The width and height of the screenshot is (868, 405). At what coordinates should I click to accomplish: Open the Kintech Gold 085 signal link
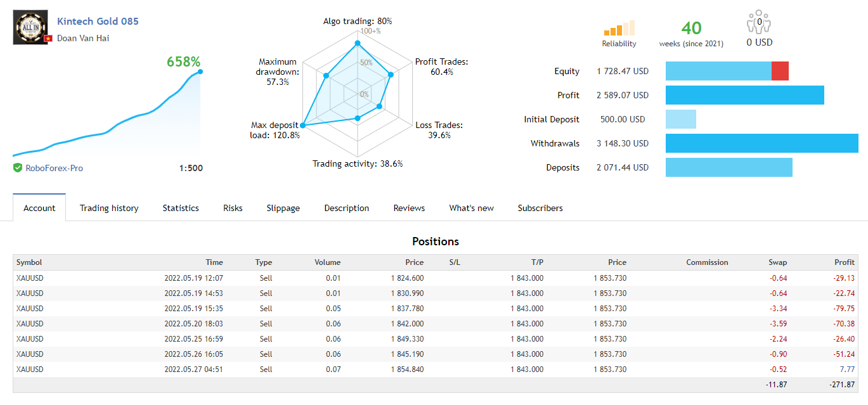[98, 21]
